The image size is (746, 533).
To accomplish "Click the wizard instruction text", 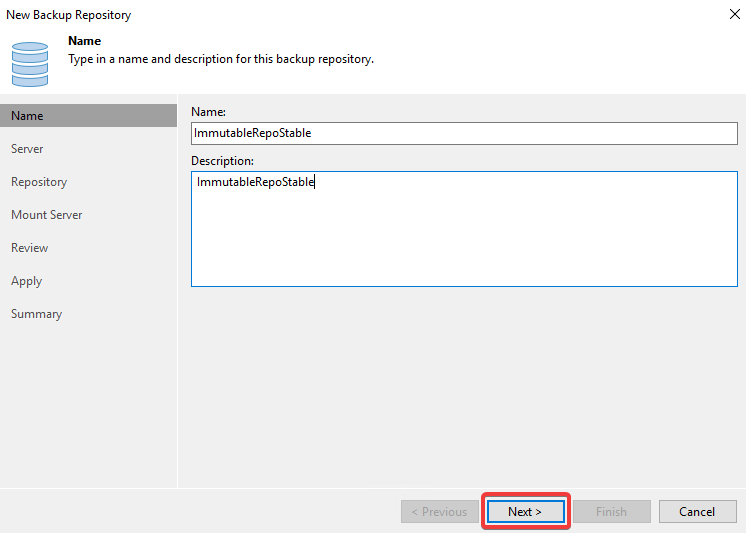I will (x=221, y=59).
